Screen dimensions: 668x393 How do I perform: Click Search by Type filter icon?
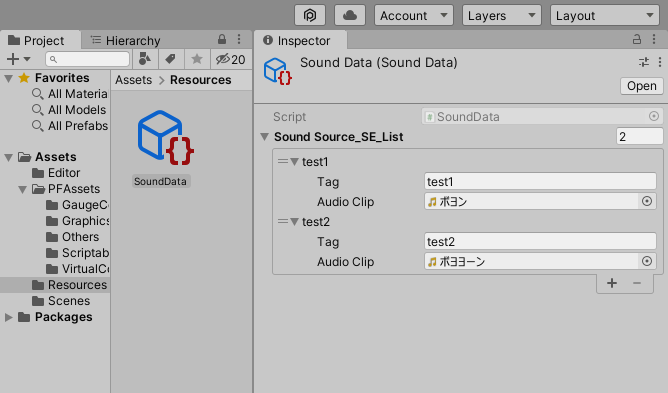145,59
